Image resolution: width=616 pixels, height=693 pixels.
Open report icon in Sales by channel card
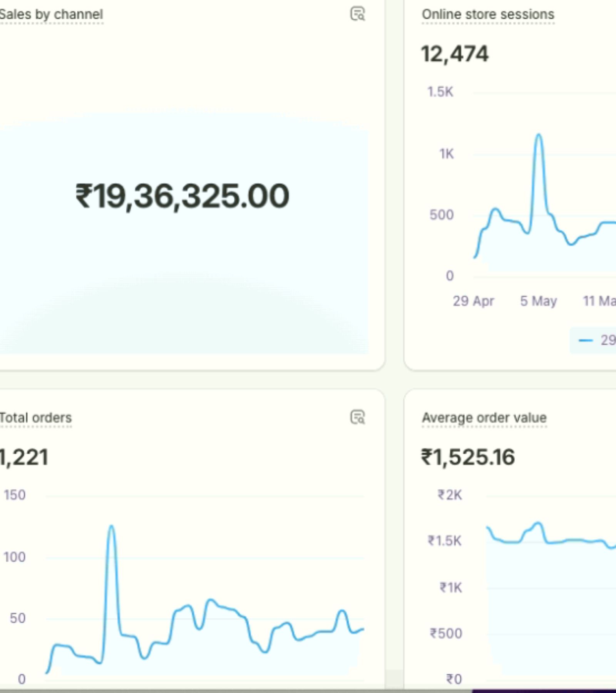click(358, 14)
